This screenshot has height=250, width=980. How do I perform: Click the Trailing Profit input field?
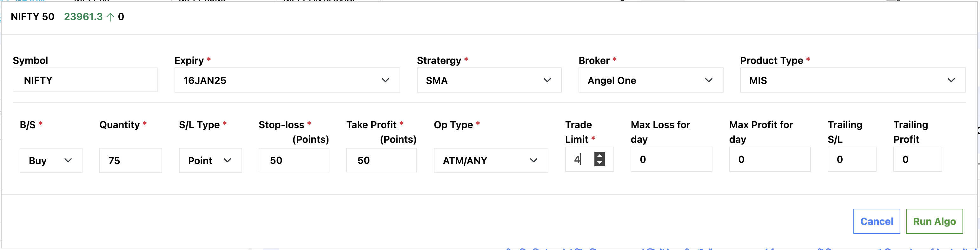pos(917,159)
